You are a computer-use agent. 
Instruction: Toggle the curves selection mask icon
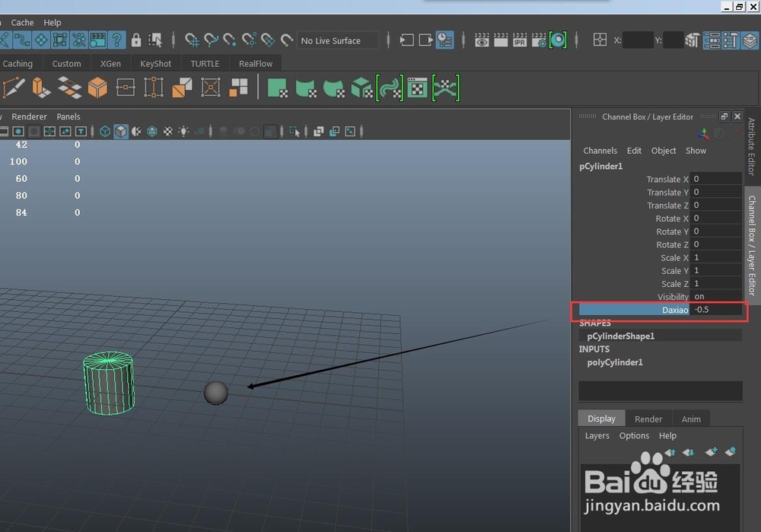[x=22, y=40]
